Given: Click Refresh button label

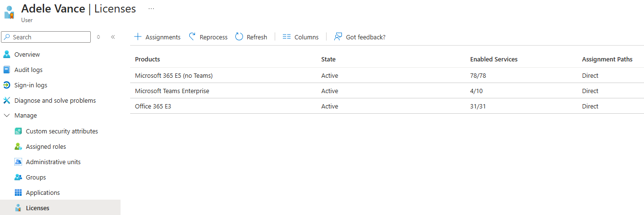Looking at the screenshot, I should [257, 37].
